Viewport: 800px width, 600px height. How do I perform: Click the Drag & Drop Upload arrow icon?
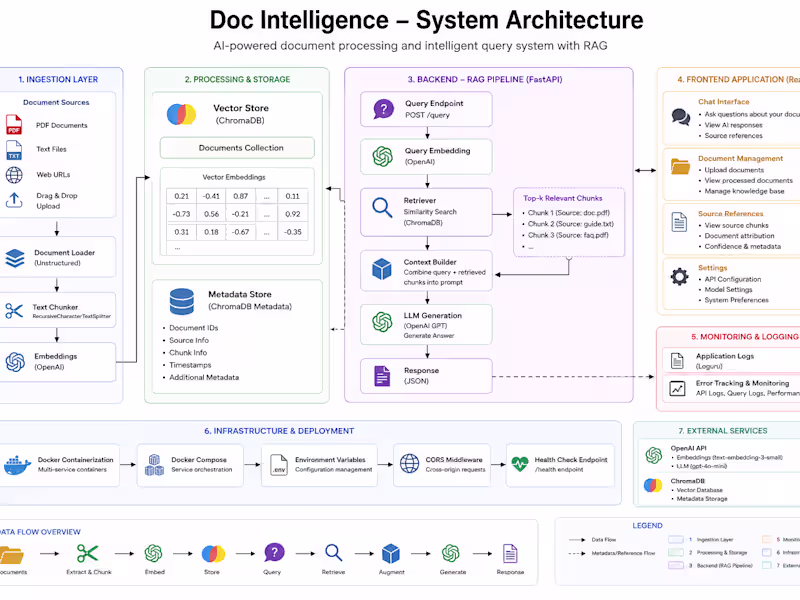point(14,200)
